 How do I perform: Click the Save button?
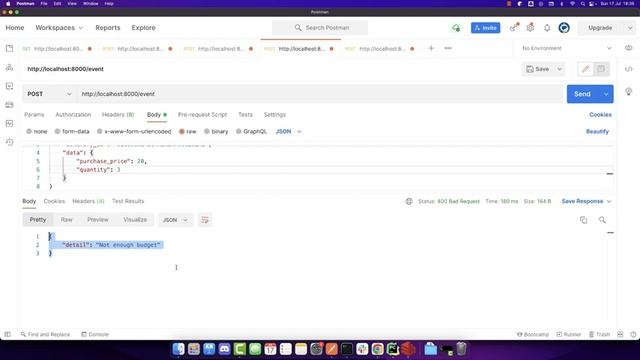tap(538, 69)
